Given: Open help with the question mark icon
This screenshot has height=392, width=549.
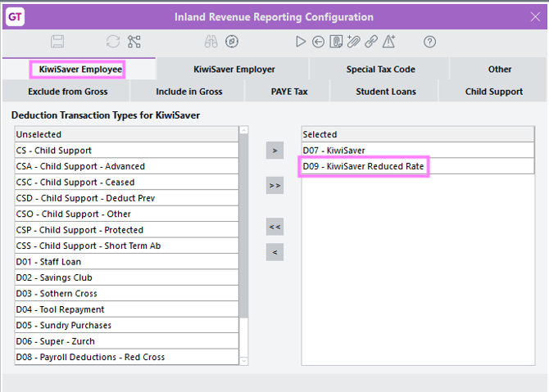Looking at the screenshot, I should click(x=429, y=42).
